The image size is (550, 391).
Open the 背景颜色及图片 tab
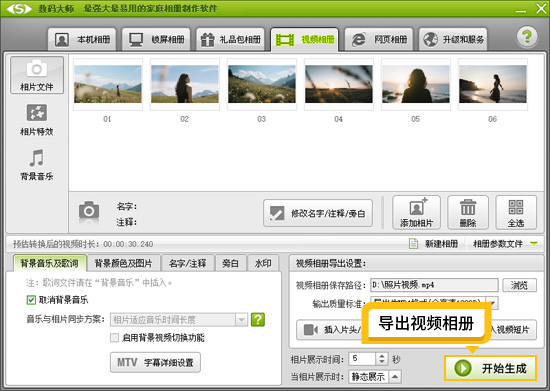(x=123, y=263)
